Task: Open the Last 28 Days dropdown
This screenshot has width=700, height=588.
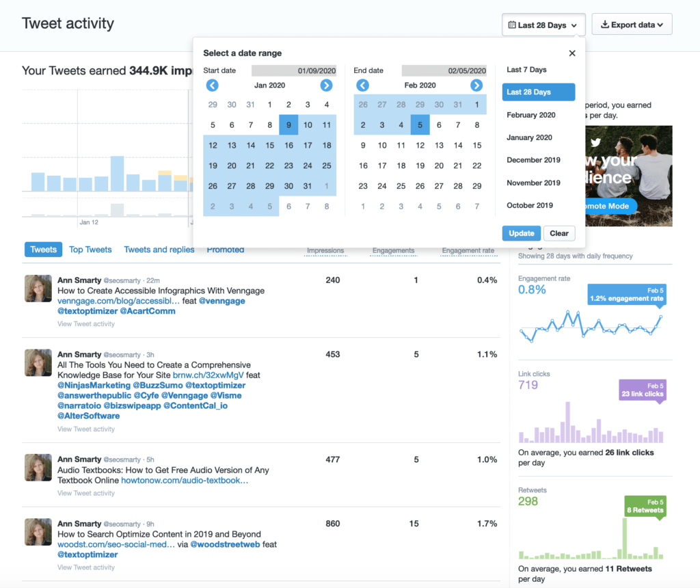Action: tap(543, 24)
